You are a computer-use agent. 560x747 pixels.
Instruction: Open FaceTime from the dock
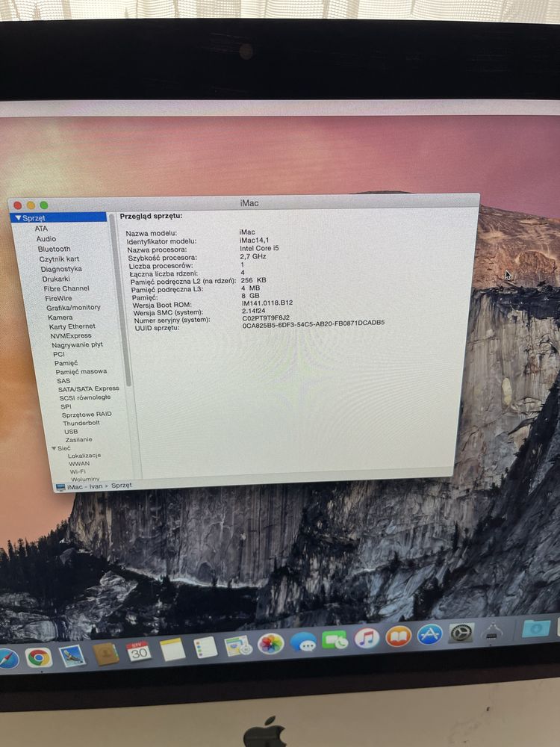(x=335, y=640)
